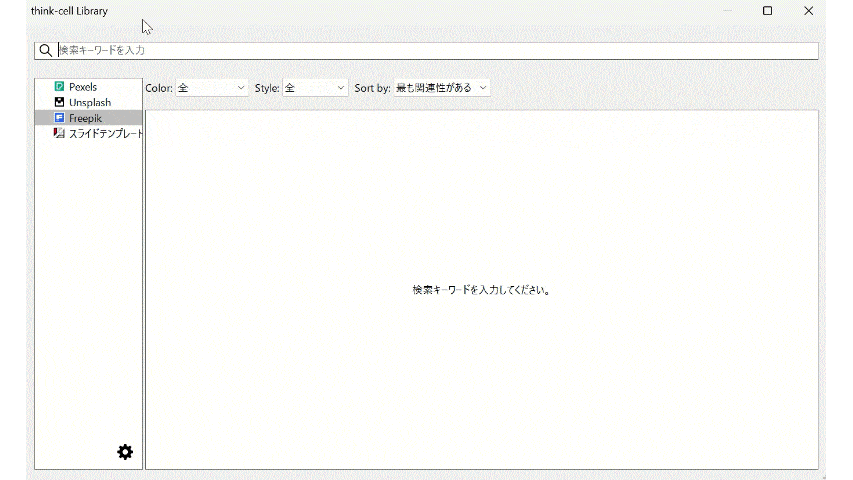Close the think-cell Library window
Image resolution: width=853 pixels, height=480 pixels.
click(x=808, y=11)
